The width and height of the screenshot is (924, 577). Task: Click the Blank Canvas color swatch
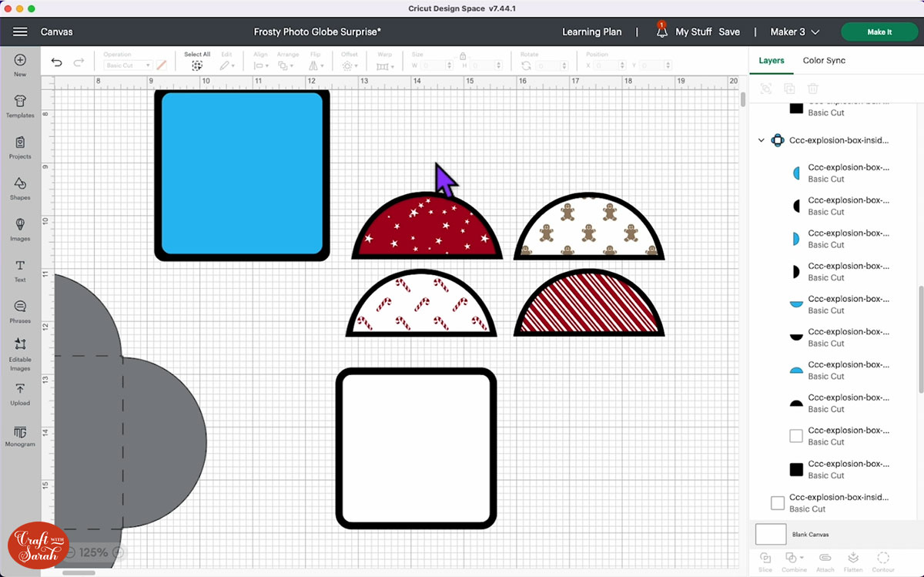point(771,534)
